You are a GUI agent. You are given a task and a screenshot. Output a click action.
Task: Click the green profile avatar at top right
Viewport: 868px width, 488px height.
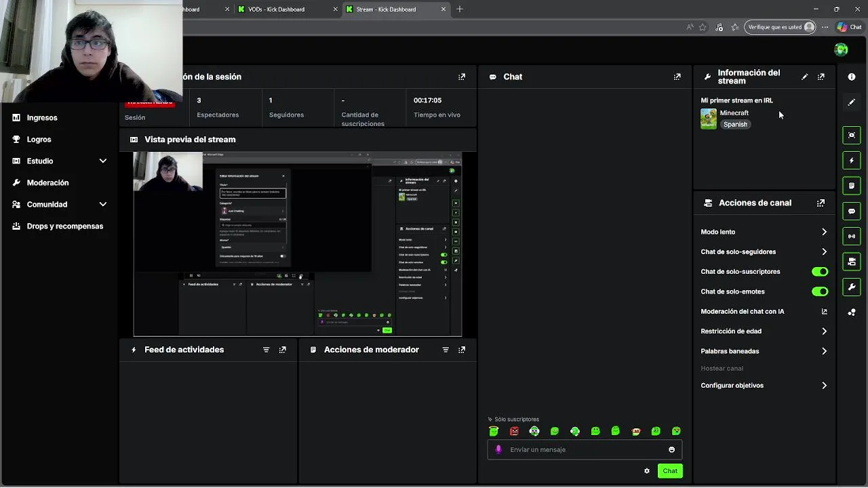tap(842, 49)
